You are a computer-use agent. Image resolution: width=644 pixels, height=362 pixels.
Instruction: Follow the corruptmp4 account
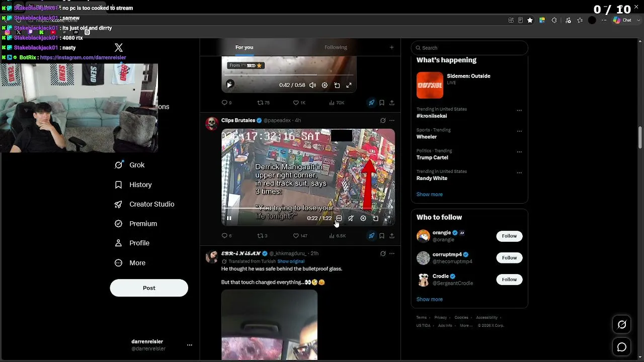tap(509, 257)
